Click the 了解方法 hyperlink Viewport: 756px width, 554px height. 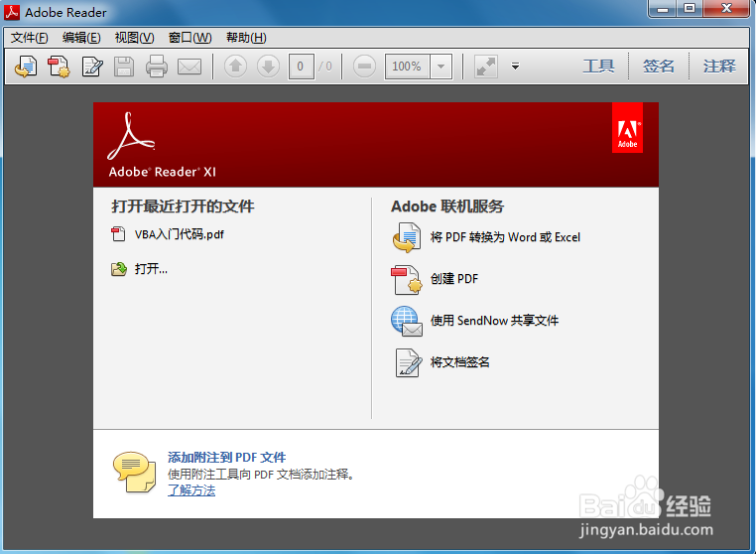coord(191,490)
